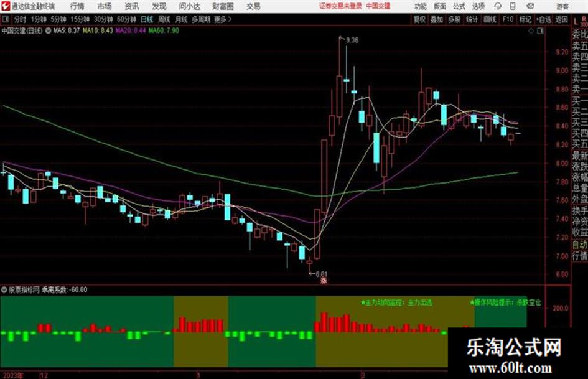This screenshot has width=588, height=379.
Task: Click the diamond icon atop the chart
Action: point(531,31)
